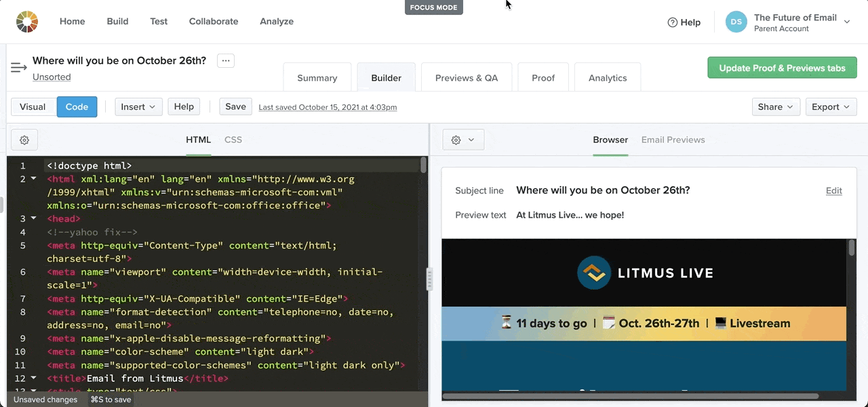868x407 pixels.
Task: Click The Future of Email account name
Action: [795, 18]
